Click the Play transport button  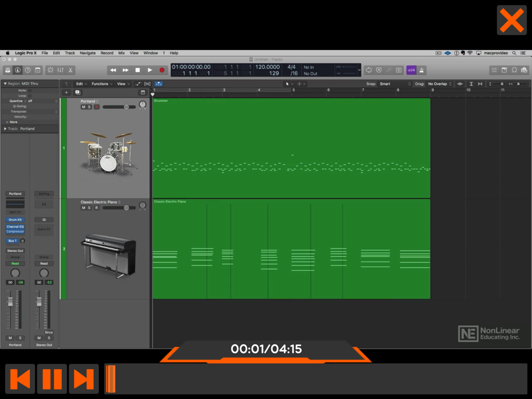point(149,70)
